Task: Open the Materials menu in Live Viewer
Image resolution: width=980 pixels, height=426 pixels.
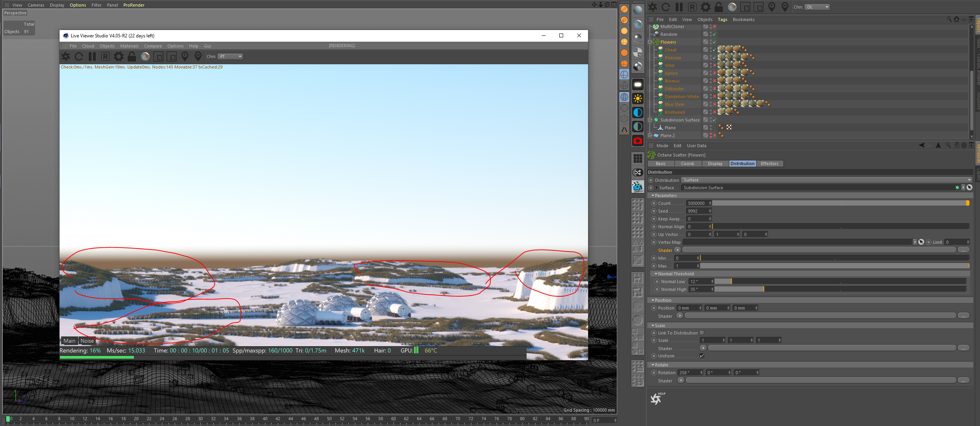Action: pos(129,46)
